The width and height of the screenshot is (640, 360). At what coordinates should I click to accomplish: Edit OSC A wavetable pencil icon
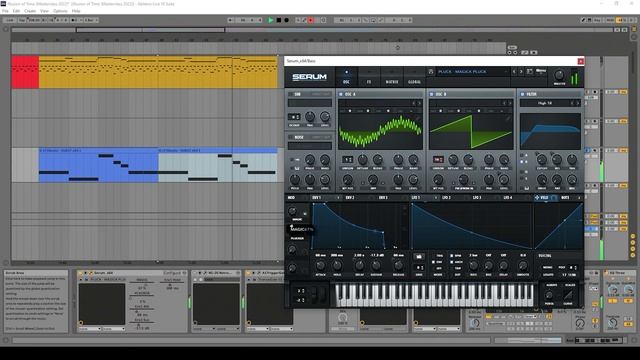(417, 118)
